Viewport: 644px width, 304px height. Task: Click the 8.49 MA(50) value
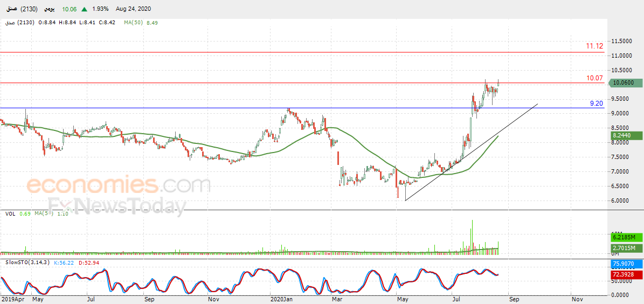coord(151,23)
